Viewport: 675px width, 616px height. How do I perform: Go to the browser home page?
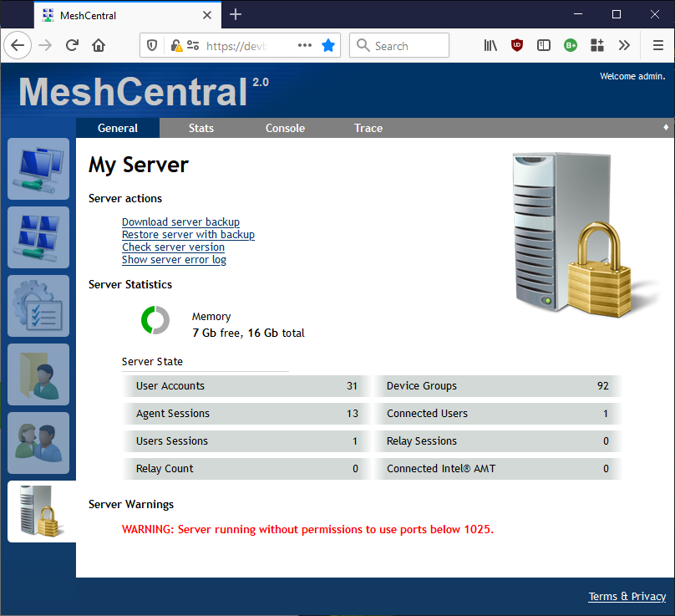pyautogui.click(x=99, y=45)
